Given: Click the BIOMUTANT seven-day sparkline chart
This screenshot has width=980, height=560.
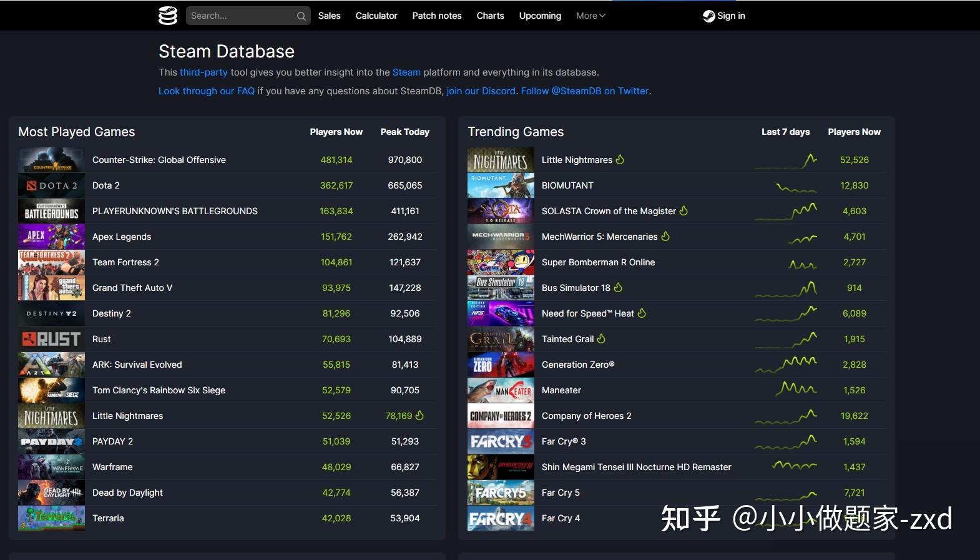Looking at the screenshot, I should 796,187.
